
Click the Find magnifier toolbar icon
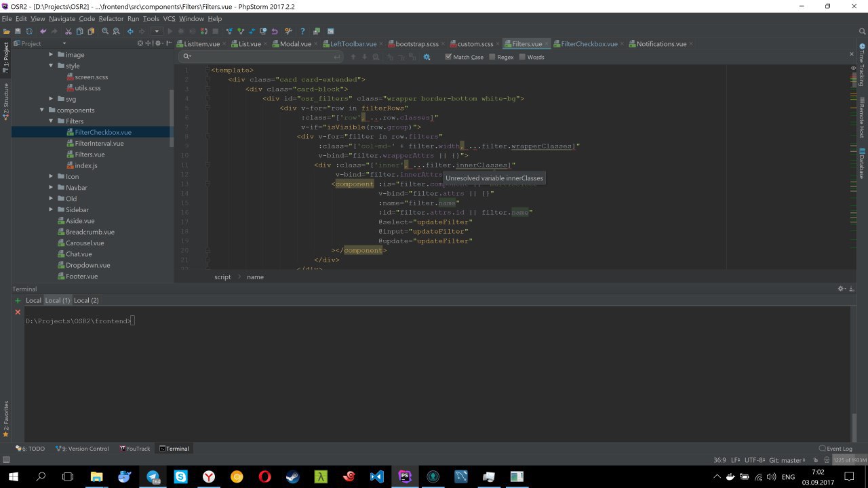tap(105, 31)
